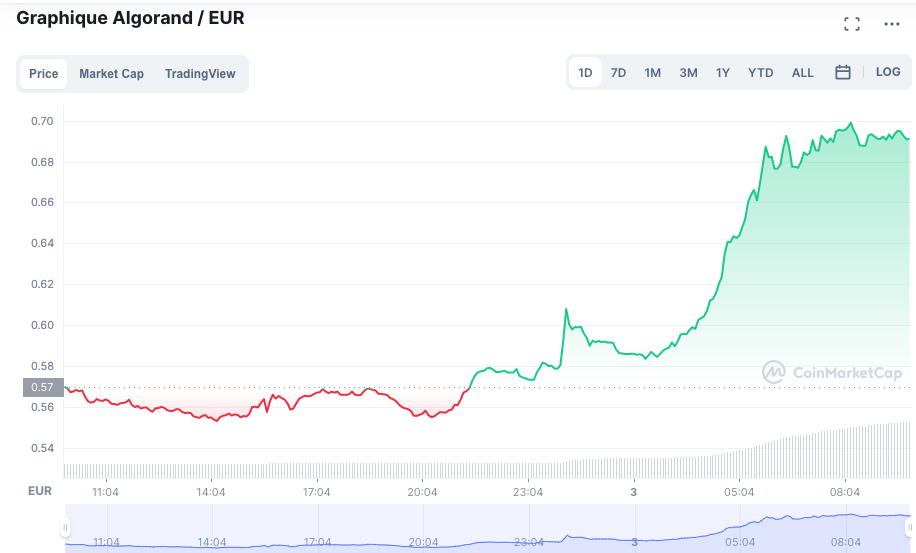Switch to the Price tab
Viewport: 916px width, 553px height.
point(43,74)
